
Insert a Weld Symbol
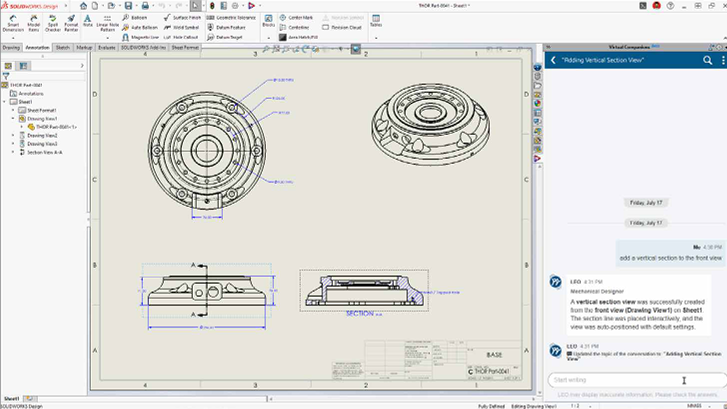(181, 27)
